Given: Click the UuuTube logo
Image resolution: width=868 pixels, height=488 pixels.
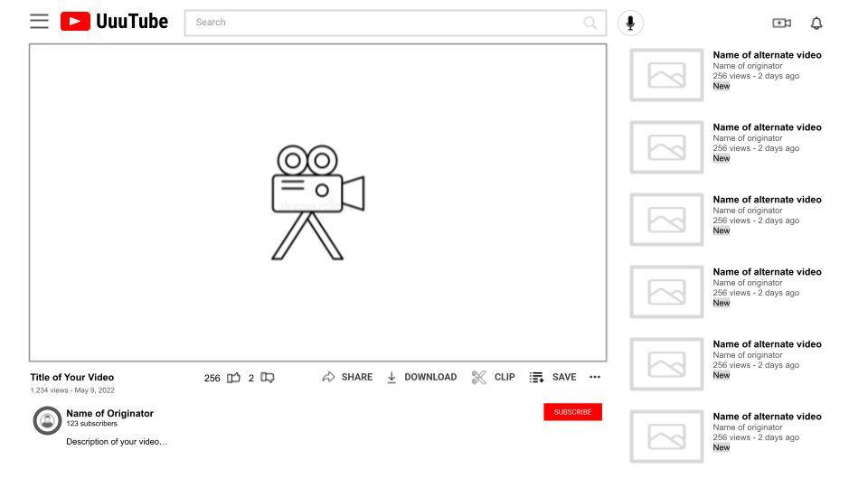Looking at the screenshot, I should click(114, 22).
